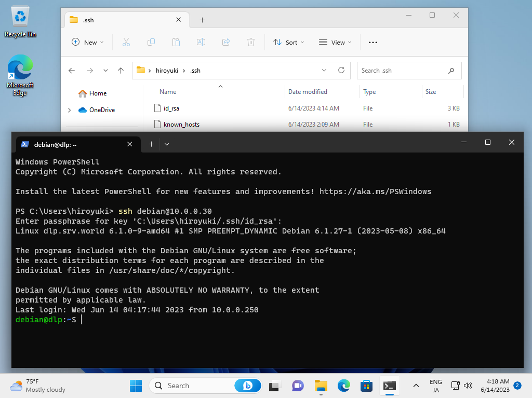
Task: Sort by Date modified column header
Action: pos(308,92)
